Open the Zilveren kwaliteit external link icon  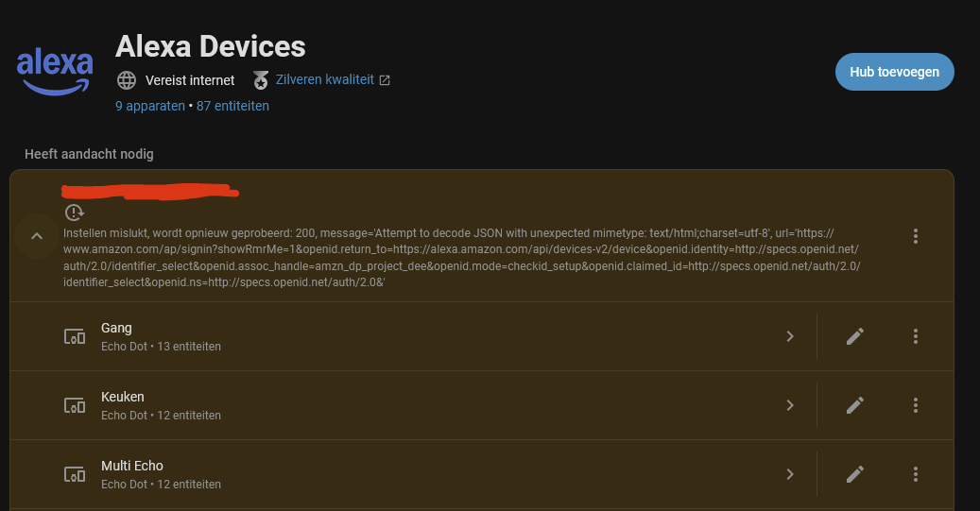pos(385,80)
